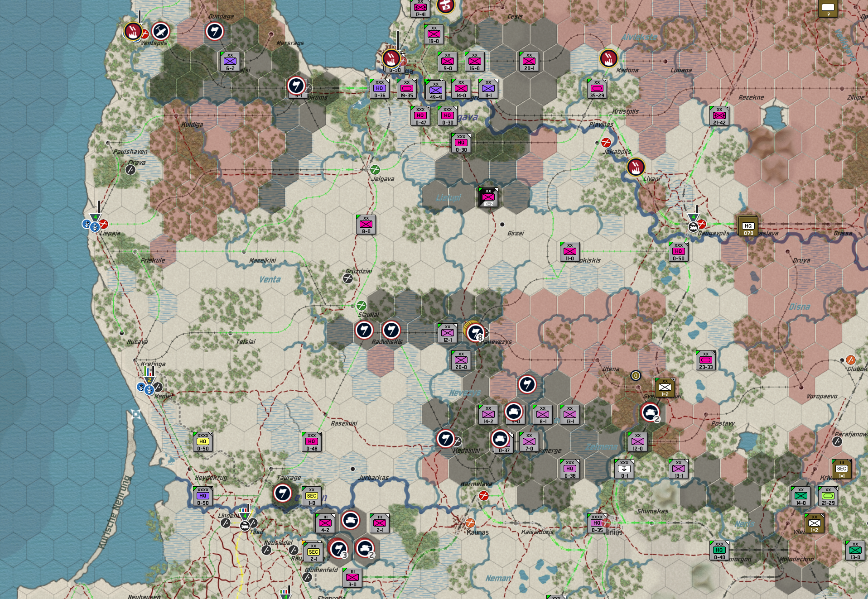The image size is (868, 599).
Task: Select the grey airfield icon at Cirava
Action: tap(130, 170)
